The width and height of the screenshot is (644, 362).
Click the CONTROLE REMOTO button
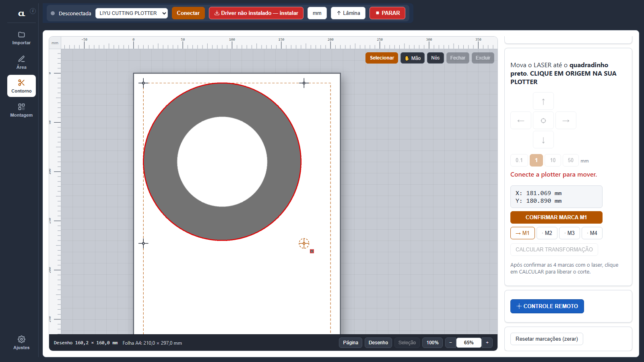point(547,306)
